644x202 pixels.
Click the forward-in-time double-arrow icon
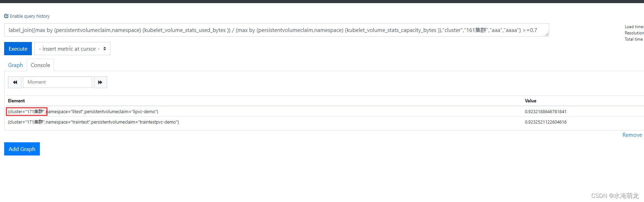(100, 82)
